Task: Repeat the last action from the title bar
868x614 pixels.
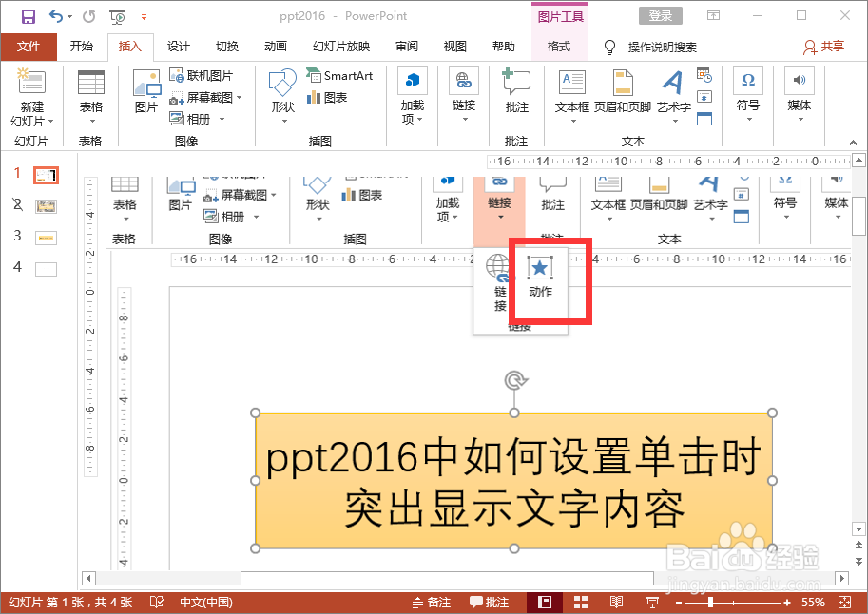Action: (88, 16)
